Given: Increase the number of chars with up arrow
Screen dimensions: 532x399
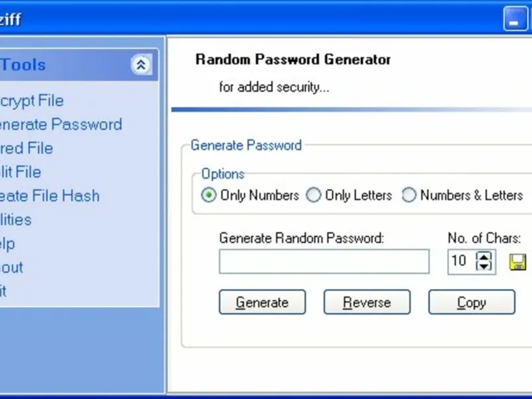Looking at the screenshot, I should pos(485,256).
